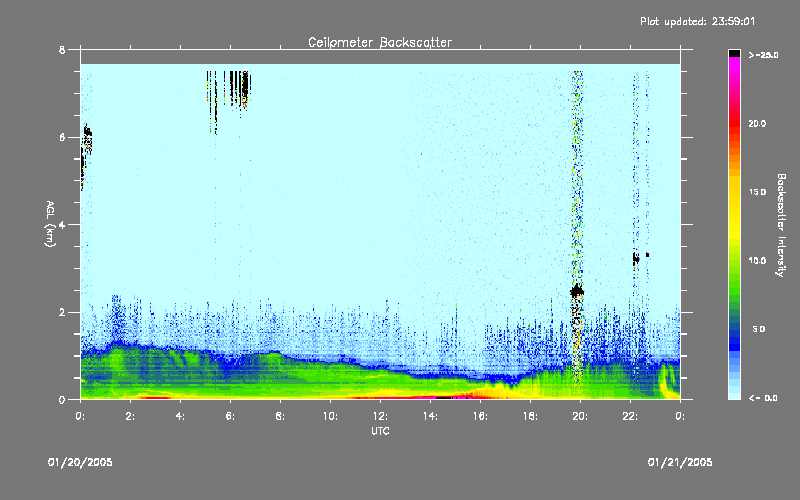
Task: Click the y-axis tick label 4
Action: [62, 224]
